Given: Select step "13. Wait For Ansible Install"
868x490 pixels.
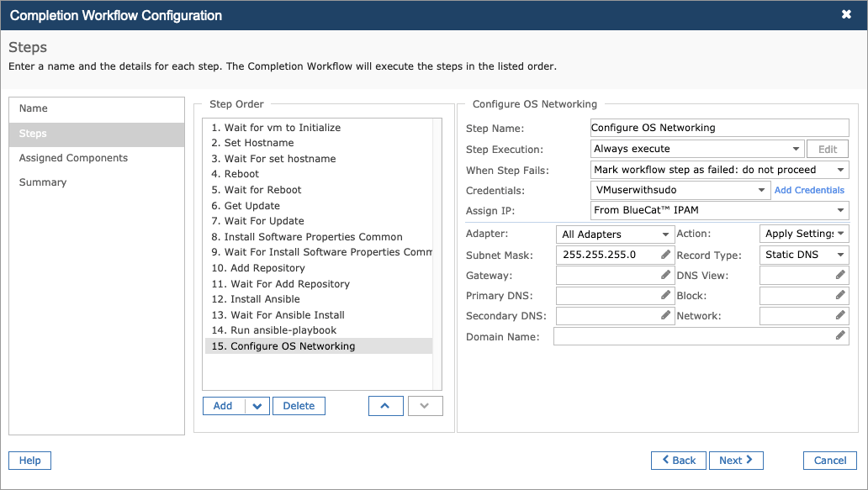Looking at the screenshot, I should [319, 315].
